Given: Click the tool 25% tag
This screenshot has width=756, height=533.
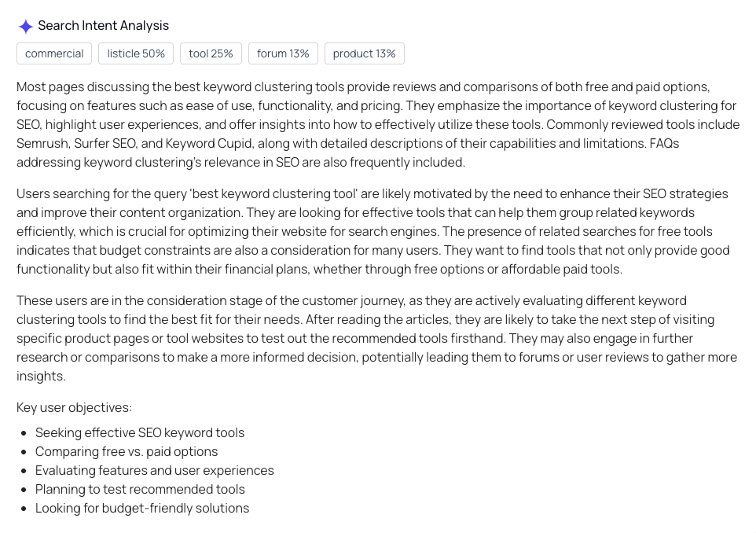Looking at the screenshot, I should (211, 53).
